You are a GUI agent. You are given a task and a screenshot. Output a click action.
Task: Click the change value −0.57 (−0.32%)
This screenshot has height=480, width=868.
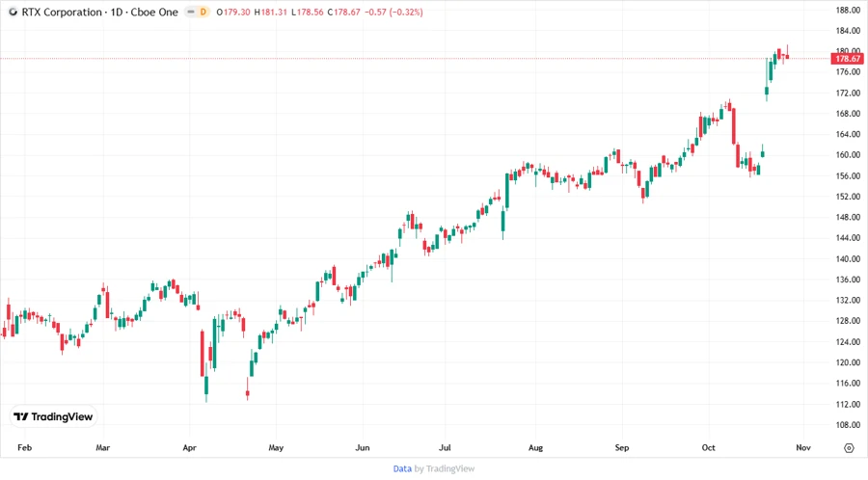[x=393, y=12]
